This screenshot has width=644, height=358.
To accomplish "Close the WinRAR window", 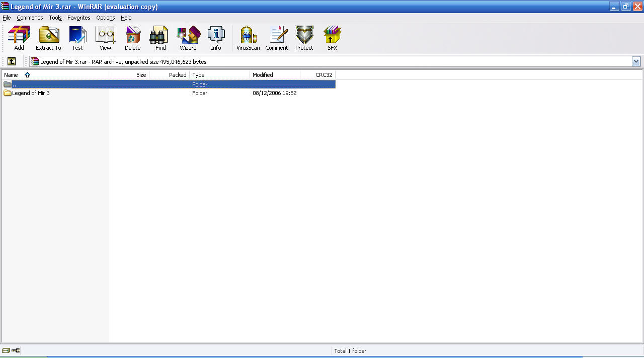I will click(x=637, y=7).
